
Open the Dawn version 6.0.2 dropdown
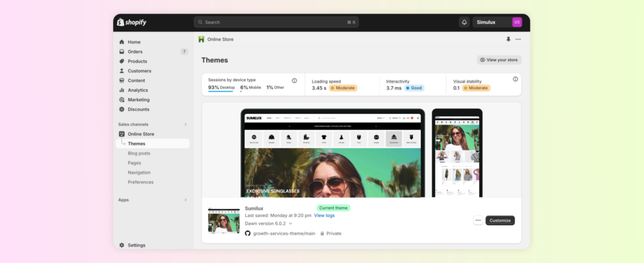click(x=269, y=223)
